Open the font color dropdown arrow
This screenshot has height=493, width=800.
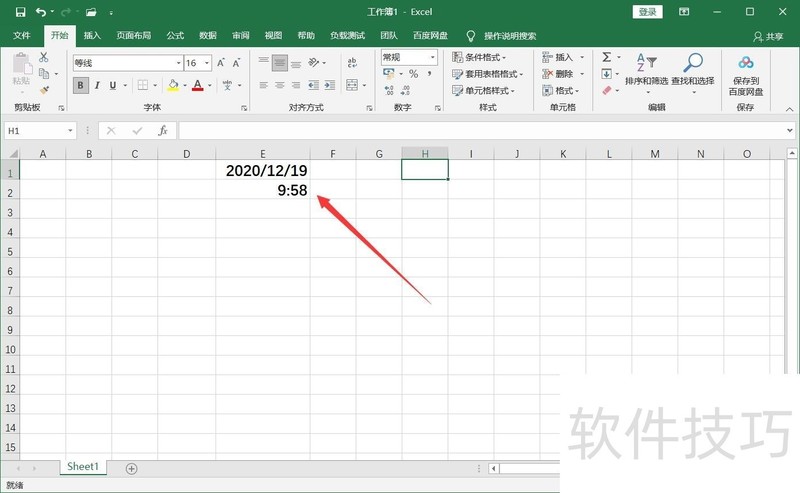click(210, 85)
